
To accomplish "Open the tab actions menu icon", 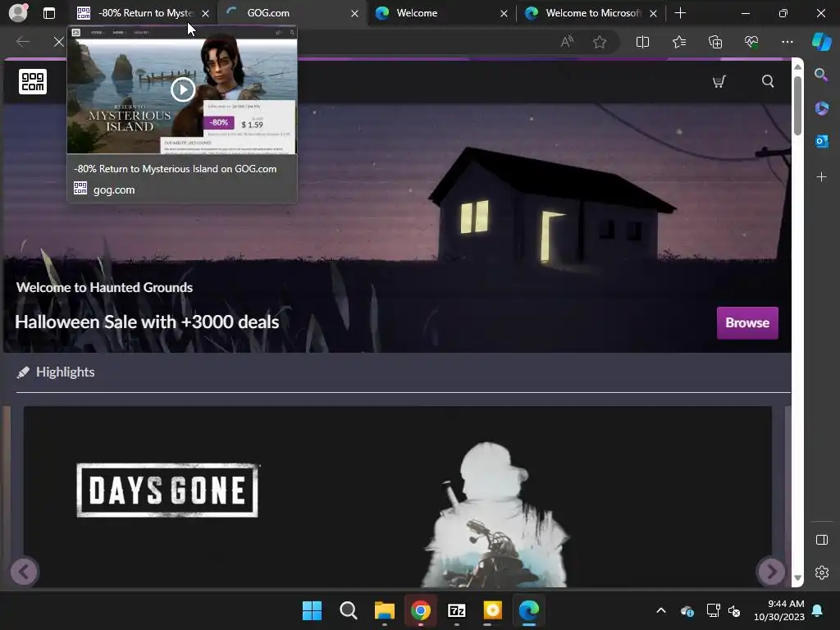I will (x=48, y=13).
